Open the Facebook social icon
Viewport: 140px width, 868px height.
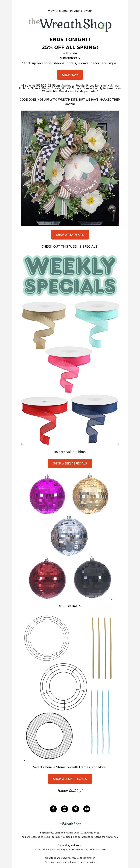point(53,809)
